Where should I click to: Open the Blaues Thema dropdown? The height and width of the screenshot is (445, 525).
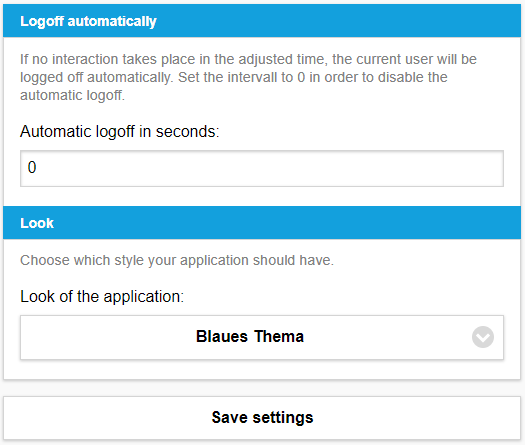[262, 337]
